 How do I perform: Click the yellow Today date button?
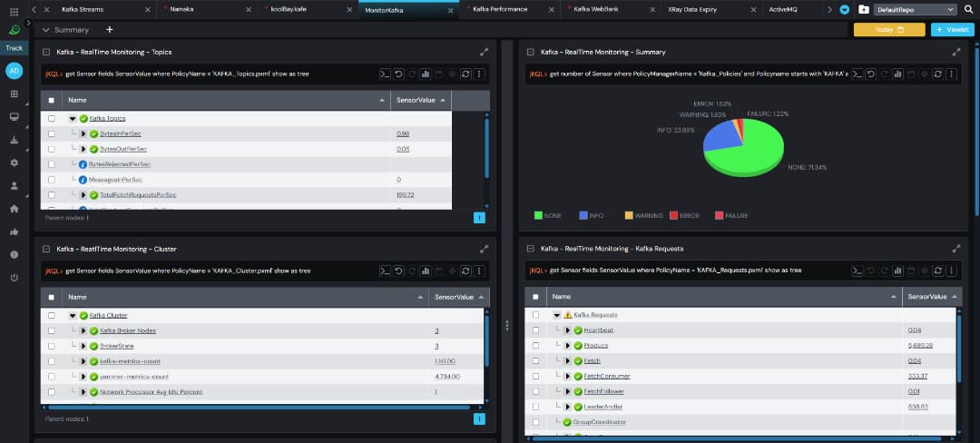coord(888,30)
